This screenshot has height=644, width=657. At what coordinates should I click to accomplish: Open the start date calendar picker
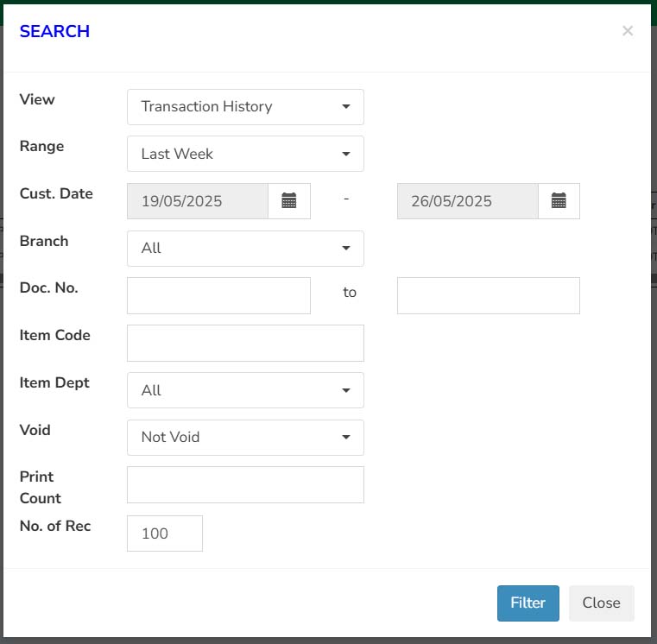pos(289,200)
